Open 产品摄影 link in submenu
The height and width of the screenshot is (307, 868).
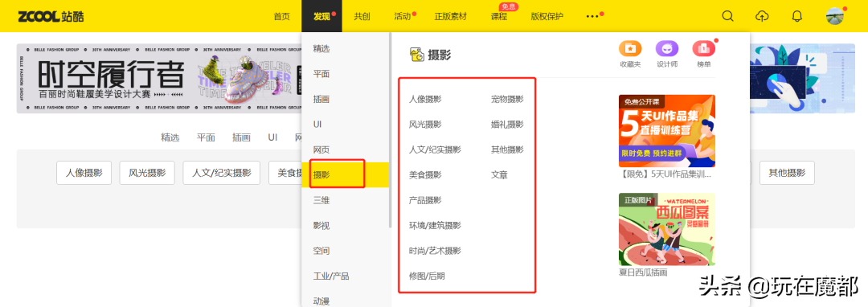click(425, 200)
